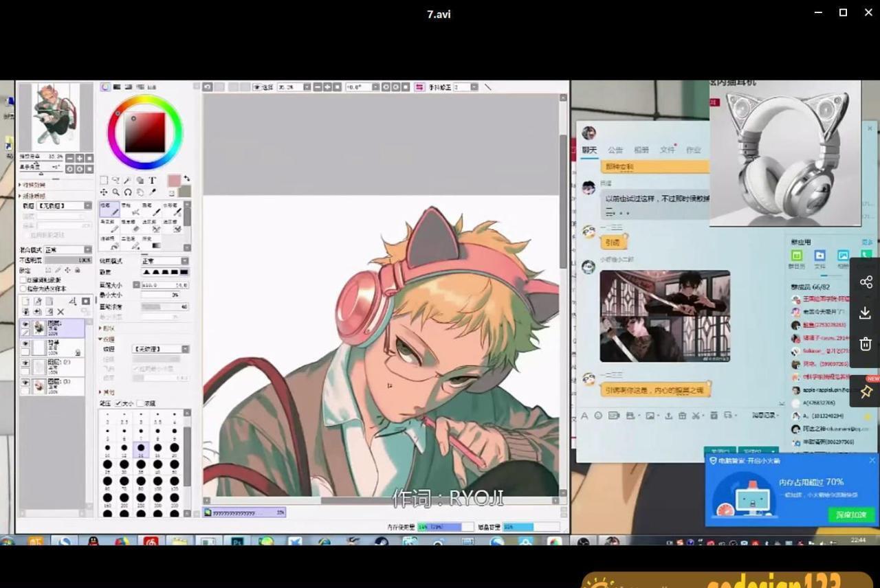Click the pink flip-horizontal view icon

419,87
